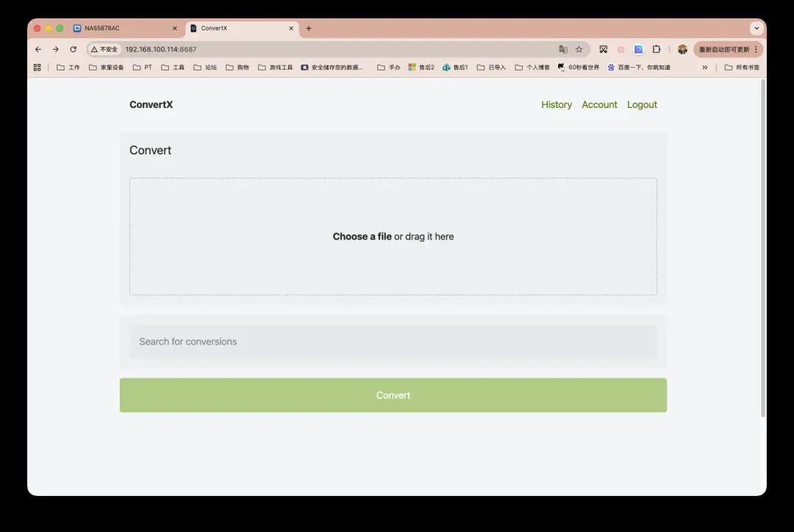Open a new browser tab
The image size is (794, 532).
(309, 29)
